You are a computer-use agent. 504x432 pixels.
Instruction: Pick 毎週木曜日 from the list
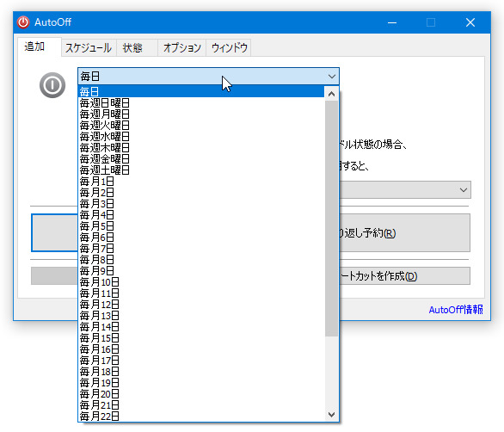tap(201, 148)
